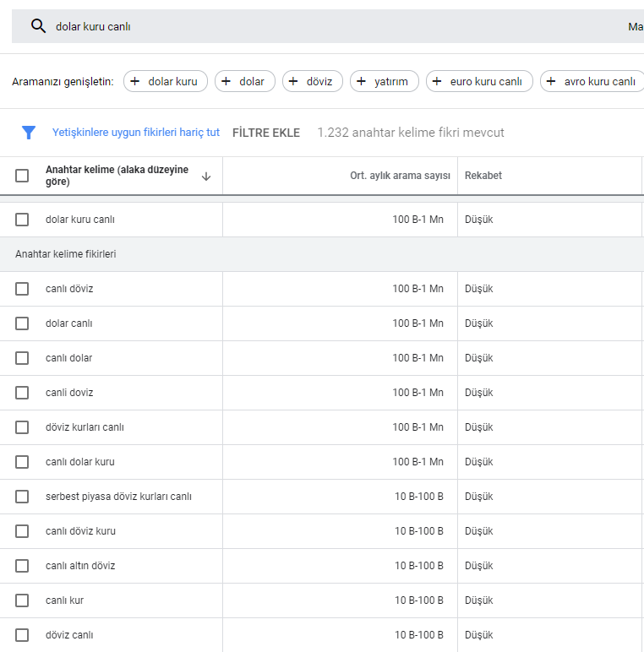Sort by 'Rekabet' column header
This screenshot has width=644, height=652.
point(483,176)
